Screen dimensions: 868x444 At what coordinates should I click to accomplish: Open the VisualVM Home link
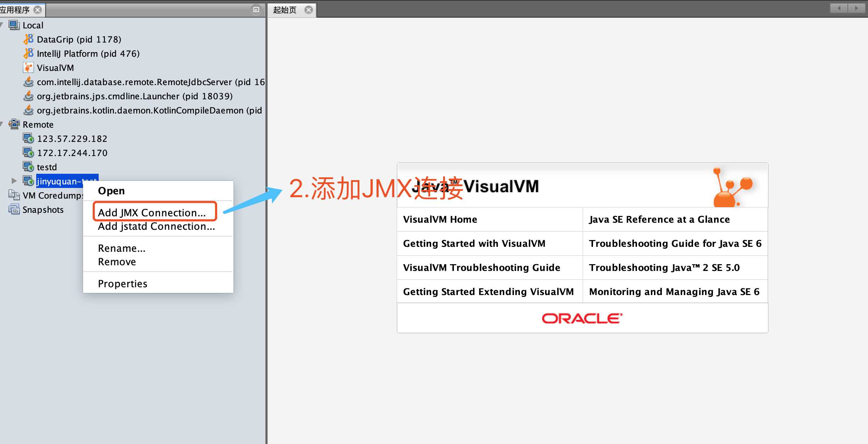[440, 219]
